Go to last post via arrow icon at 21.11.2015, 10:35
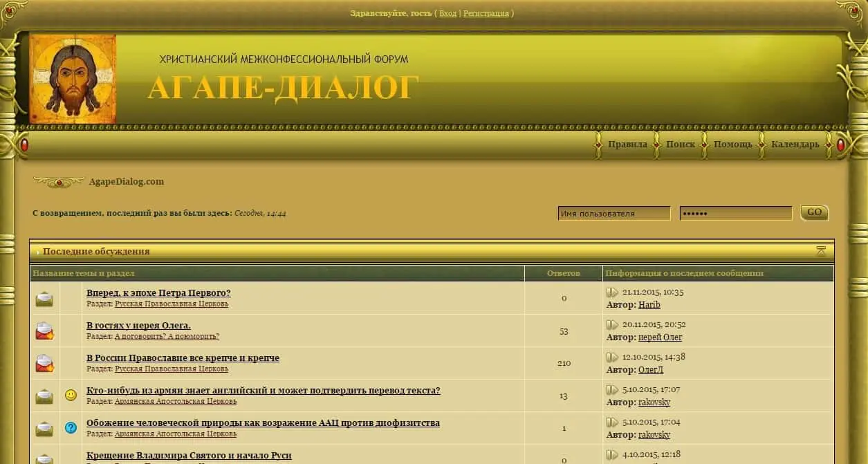Viewport: 868px width, 464px height. pos(612,293)
